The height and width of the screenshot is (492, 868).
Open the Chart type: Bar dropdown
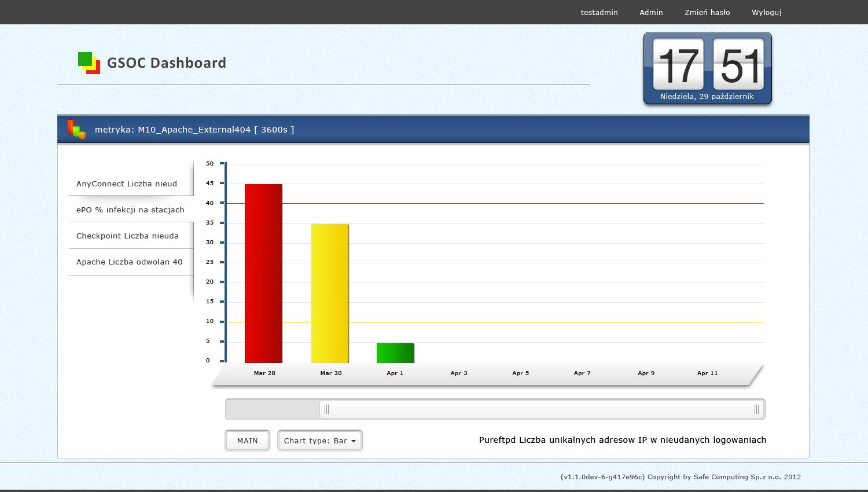pyautogui.click(x=320, y=440)
